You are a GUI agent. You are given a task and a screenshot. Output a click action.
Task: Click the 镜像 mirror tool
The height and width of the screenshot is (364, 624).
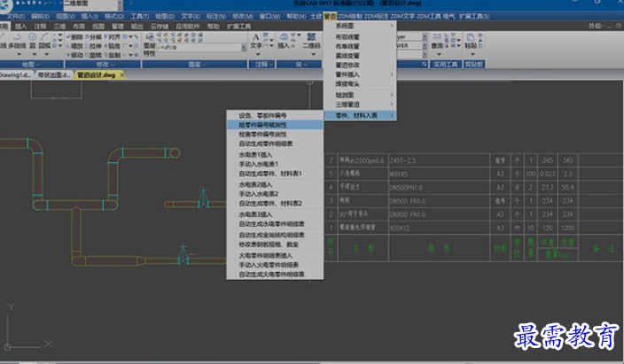click(112, 46)
